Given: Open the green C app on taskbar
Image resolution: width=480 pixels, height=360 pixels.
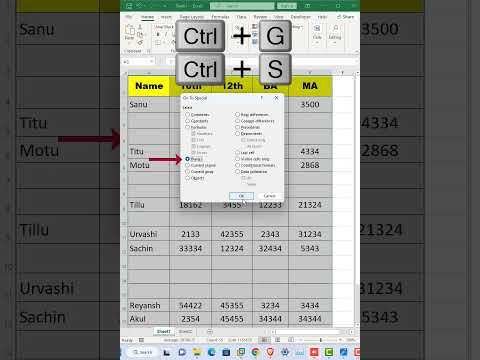Looking at the screenshot, I should point(329,352).
